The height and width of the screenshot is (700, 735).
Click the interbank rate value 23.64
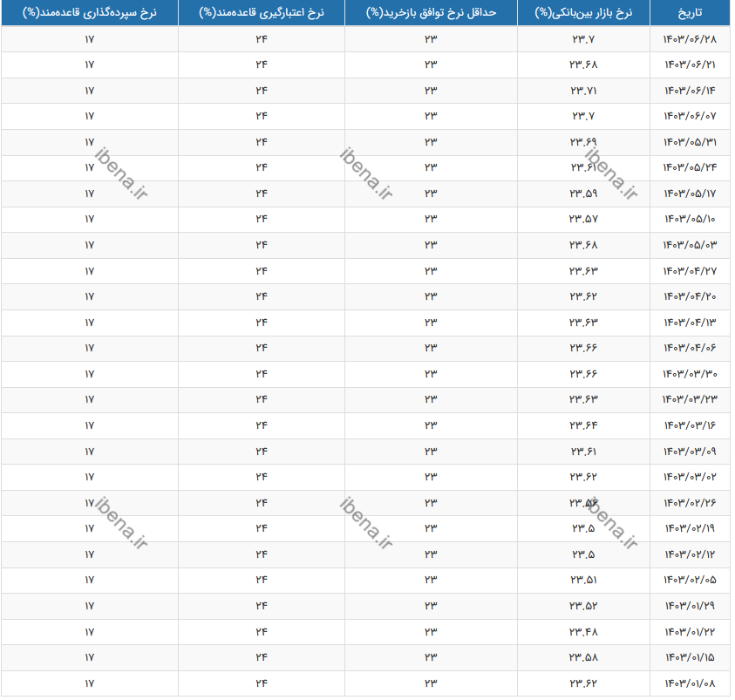click(583, 426)
